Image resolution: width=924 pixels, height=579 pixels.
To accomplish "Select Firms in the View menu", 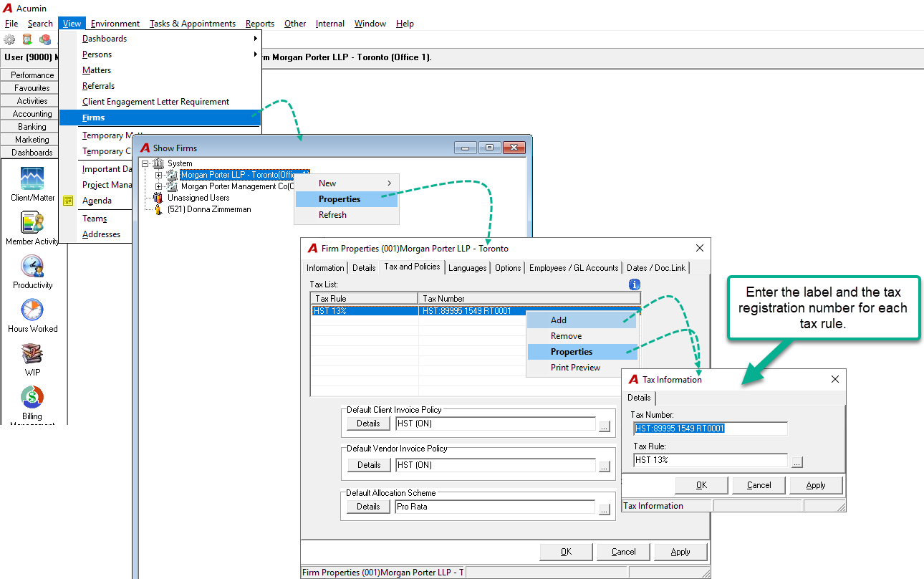I will (160, 118).
